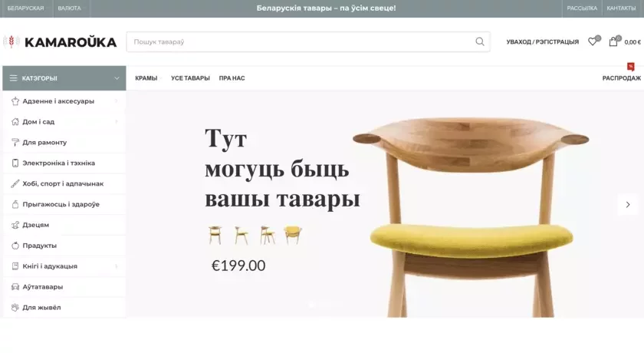Expand the Адзенне і аксесуары submenu arrow
Viewport: 644px width, 353px height.
coord(117,101)
